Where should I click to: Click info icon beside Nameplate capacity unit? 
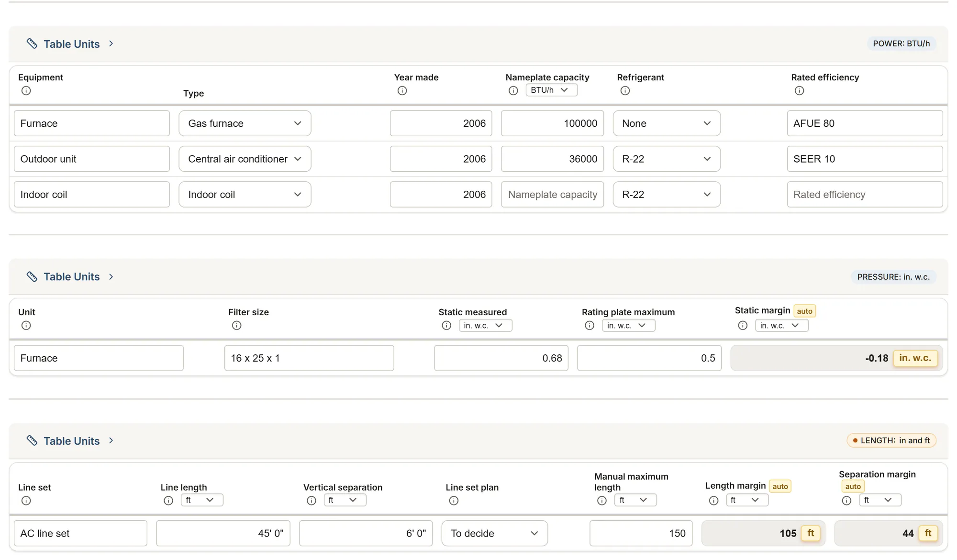click(513, 90)
